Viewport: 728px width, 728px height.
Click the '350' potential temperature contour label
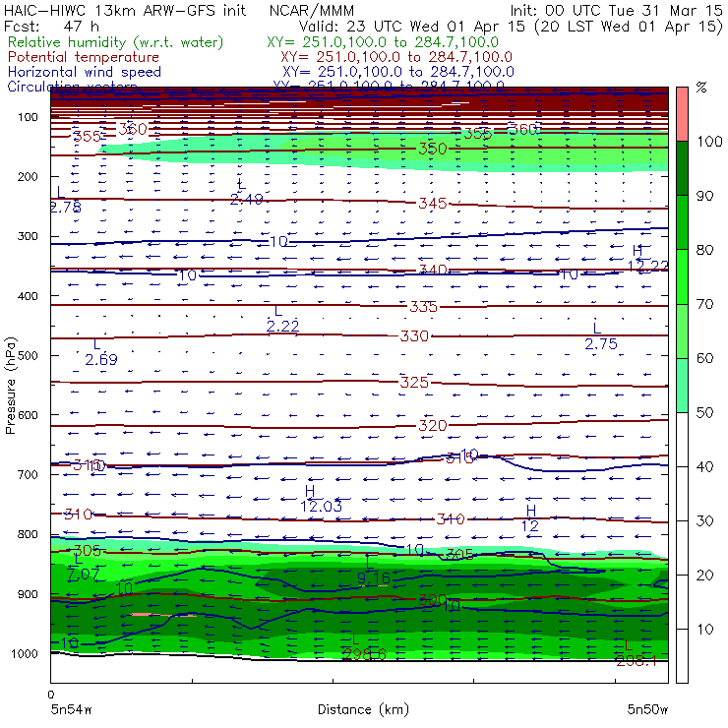click(x=433, y=149)
